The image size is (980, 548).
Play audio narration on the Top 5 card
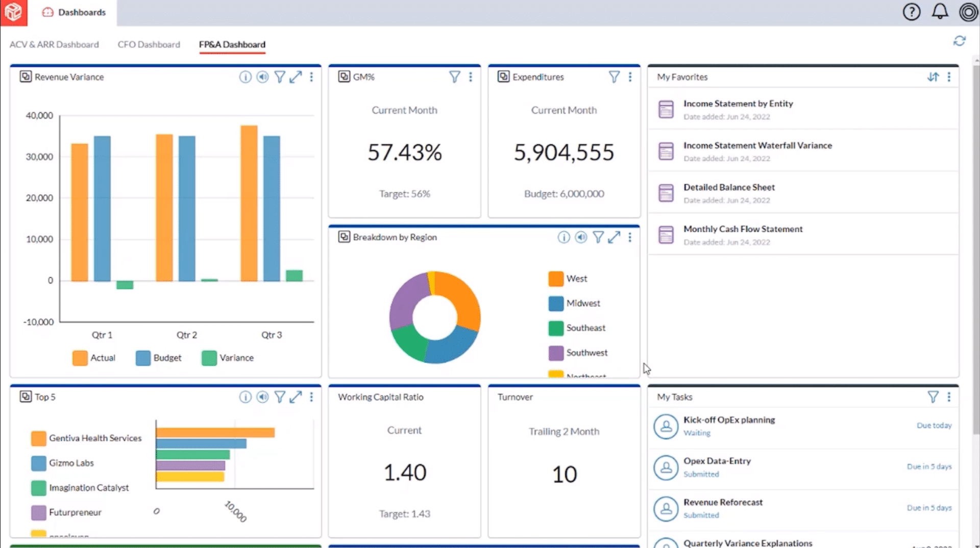[262, 396]
